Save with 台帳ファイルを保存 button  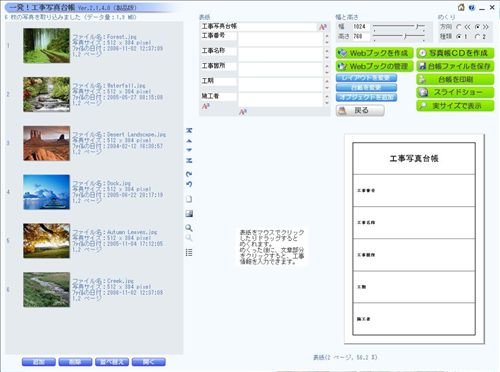tap(455, 66)
